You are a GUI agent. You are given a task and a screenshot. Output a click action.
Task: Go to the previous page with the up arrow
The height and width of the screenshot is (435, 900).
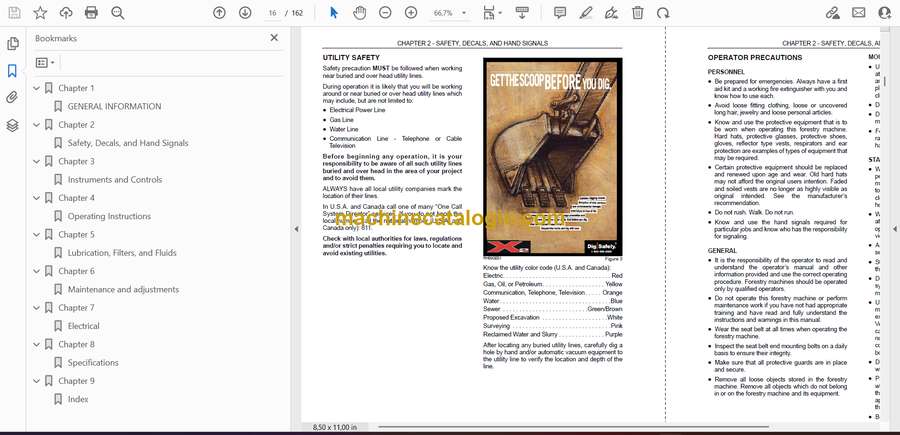click(x=219, y=13)
